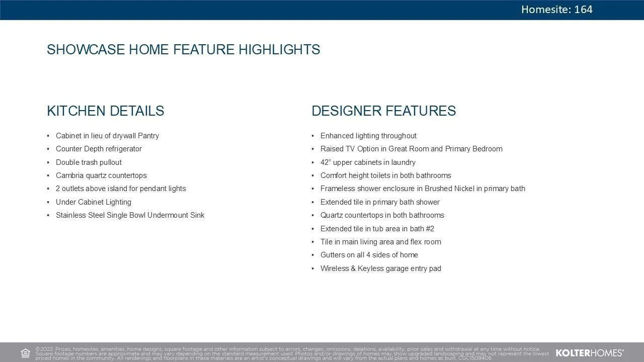Click the Kolter Homes logo

click(x=589, y=353)
